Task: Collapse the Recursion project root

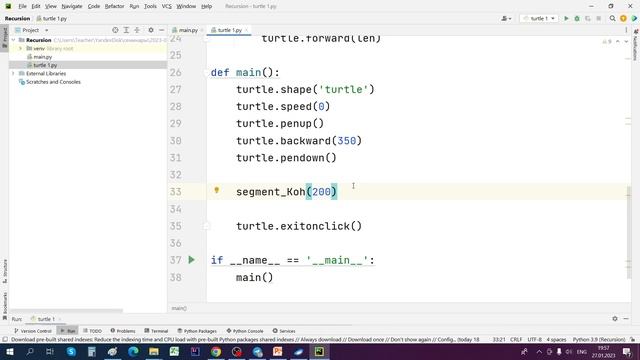Action: click(x=13, y=40)
